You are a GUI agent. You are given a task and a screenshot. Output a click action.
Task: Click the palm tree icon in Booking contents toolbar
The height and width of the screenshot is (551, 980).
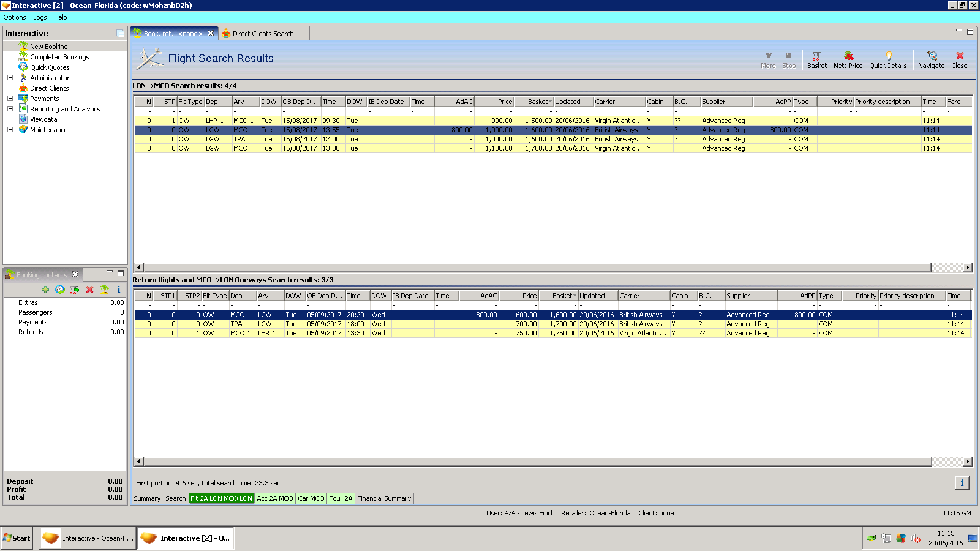[104, 290]
